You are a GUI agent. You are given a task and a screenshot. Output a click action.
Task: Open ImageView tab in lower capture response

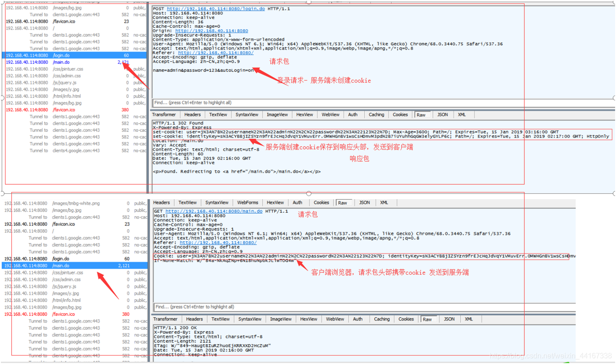point(281,319)
